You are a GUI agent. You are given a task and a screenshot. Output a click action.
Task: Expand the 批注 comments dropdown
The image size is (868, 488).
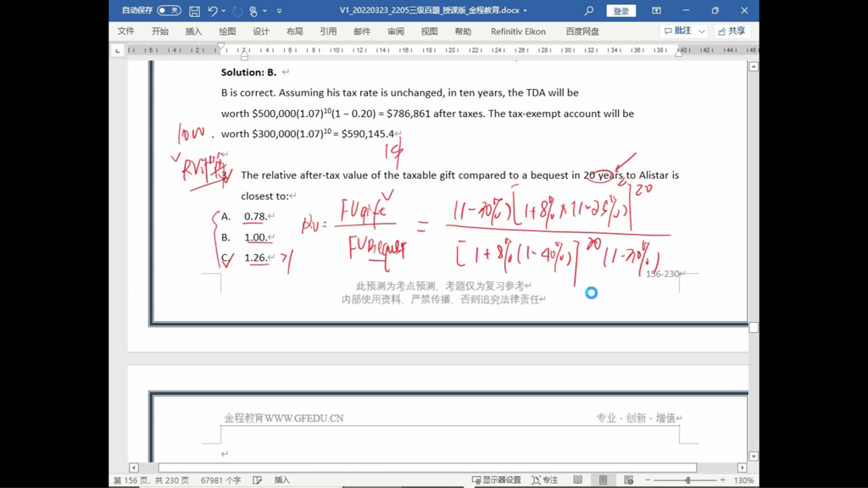[702, 31]
